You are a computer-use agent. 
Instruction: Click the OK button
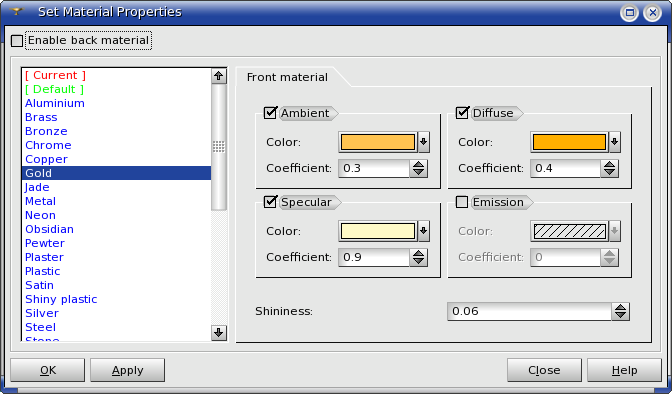tap(48, 370)
